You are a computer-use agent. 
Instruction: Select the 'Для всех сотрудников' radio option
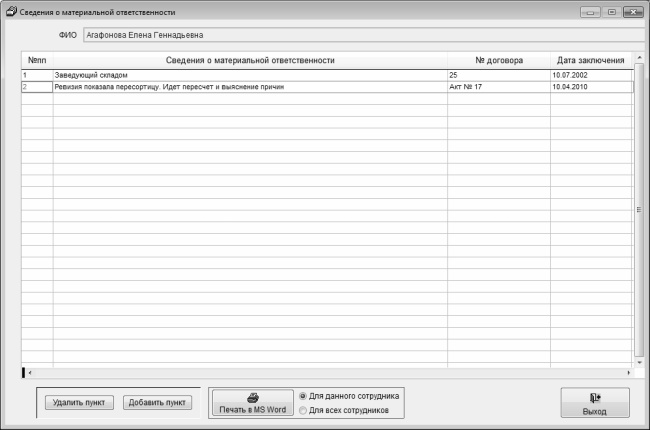[303, 410]
